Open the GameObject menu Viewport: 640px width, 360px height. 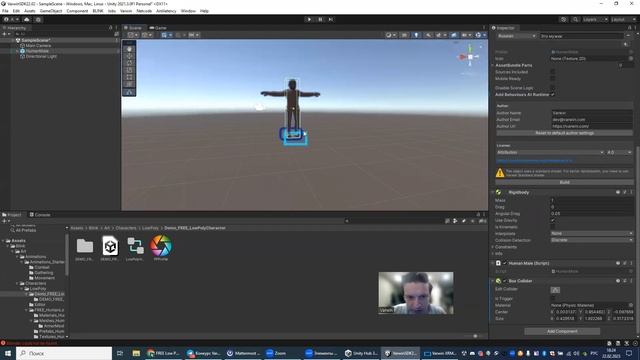tap(51, 11)
